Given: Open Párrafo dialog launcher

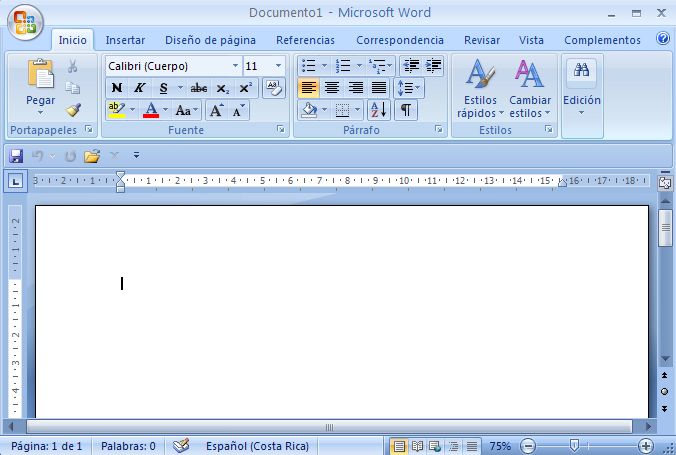Looking at the screenshot, I should [x=438, y=129].
